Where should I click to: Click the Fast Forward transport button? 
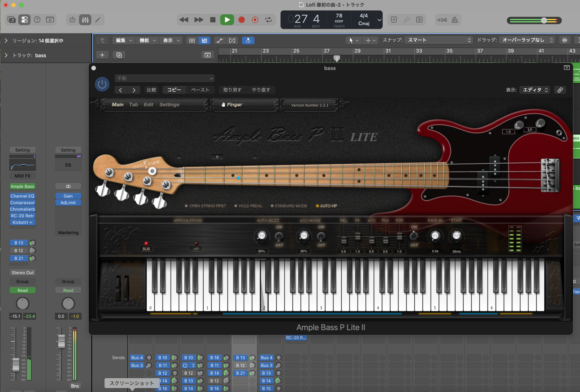click(199, 20)
